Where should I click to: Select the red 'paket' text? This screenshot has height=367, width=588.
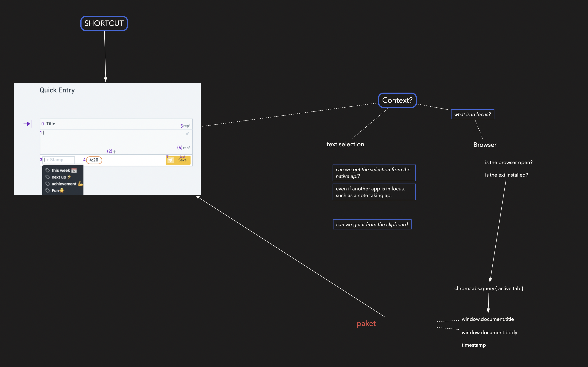coord(366,323)
